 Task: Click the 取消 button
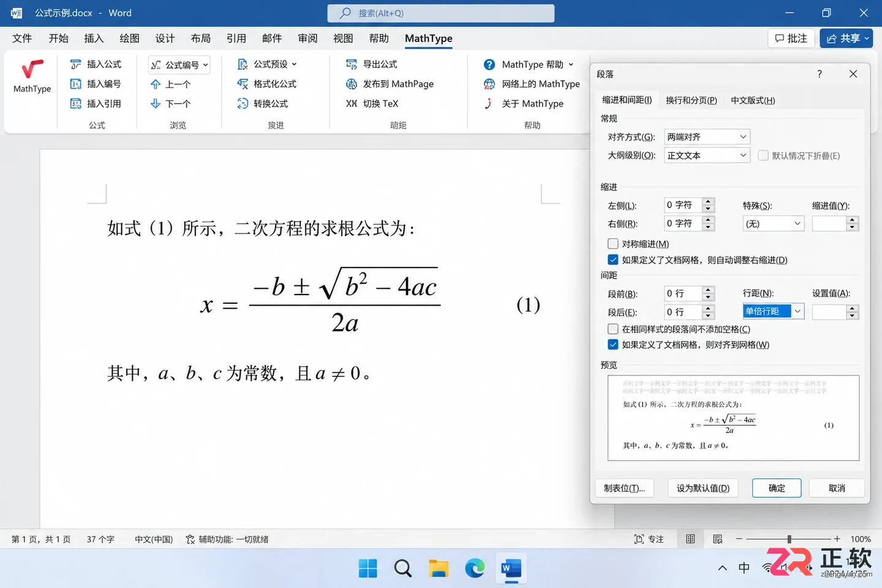point(837,488)
